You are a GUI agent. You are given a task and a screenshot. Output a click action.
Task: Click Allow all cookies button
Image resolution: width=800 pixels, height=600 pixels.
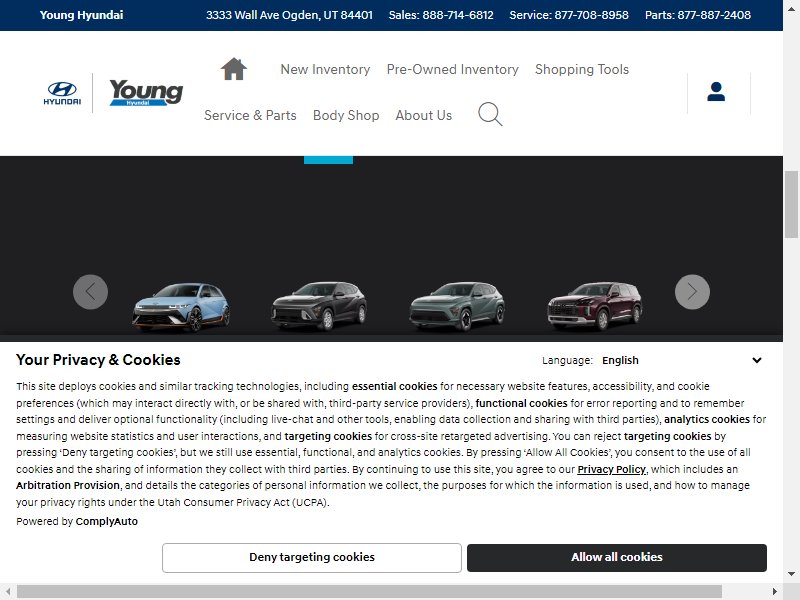click(x=616, y=558)
